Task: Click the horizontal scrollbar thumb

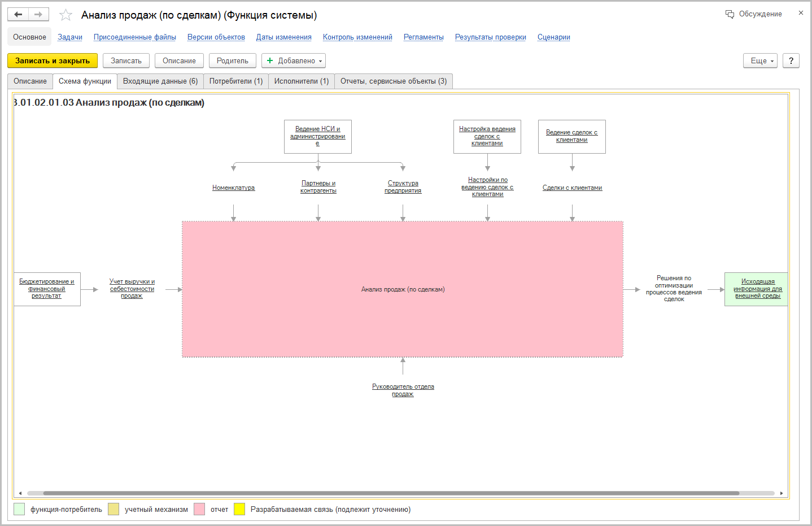Action: pyautogui.click(x=391, y=493)
